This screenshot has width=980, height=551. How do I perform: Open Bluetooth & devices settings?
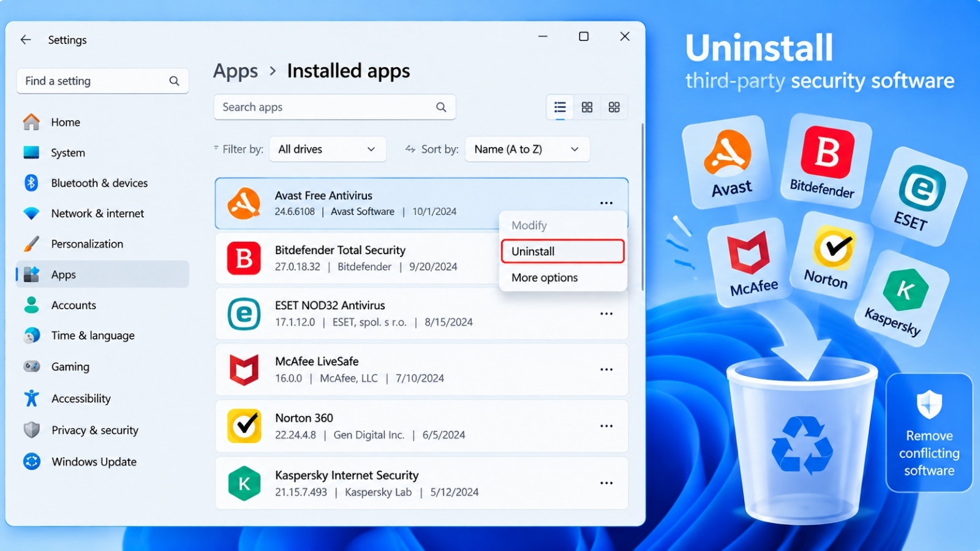(102, 183)
